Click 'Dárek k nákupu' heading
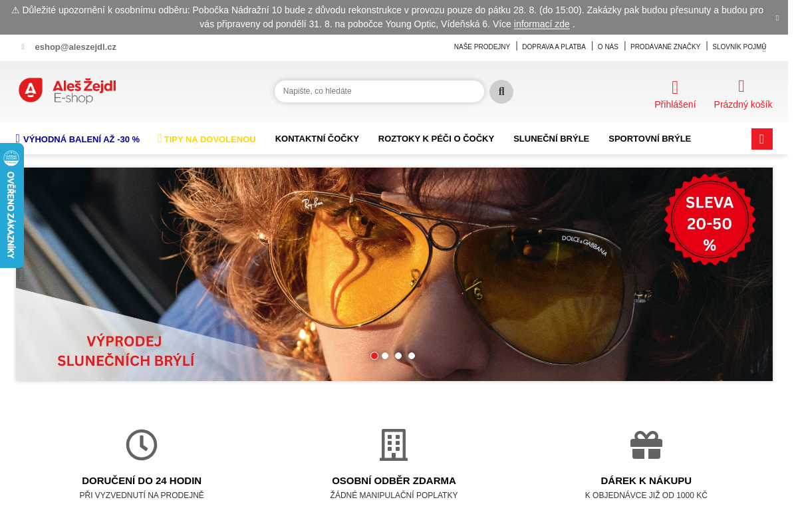The height and width of the screenshot is (532, 798). 646,481
